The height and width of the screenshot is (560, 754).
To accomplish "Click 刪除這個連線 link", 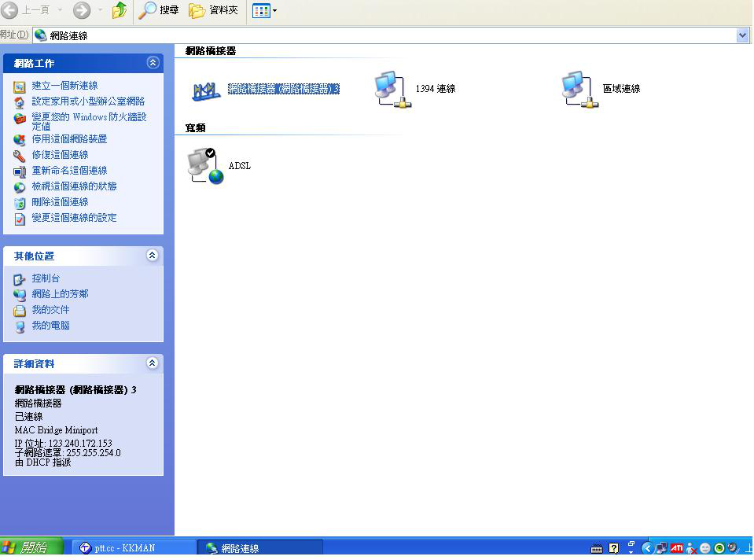I will pyautogui.click(x=60, y=202).
